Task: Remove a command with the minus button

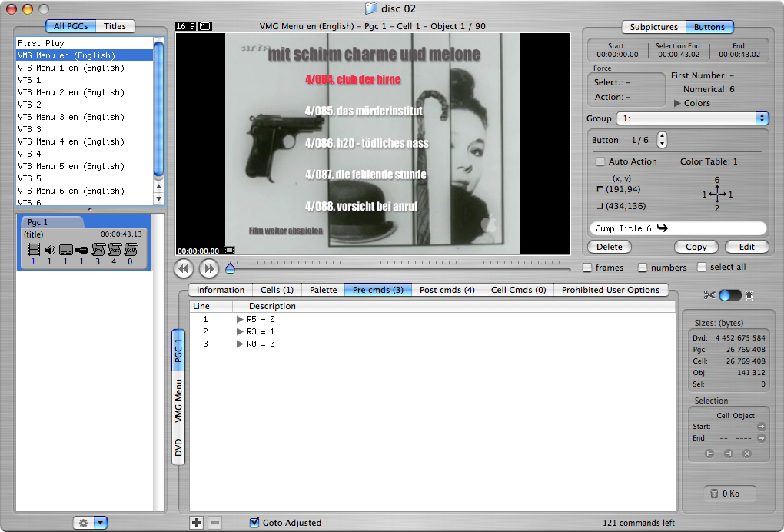Action: coord(214,523)
